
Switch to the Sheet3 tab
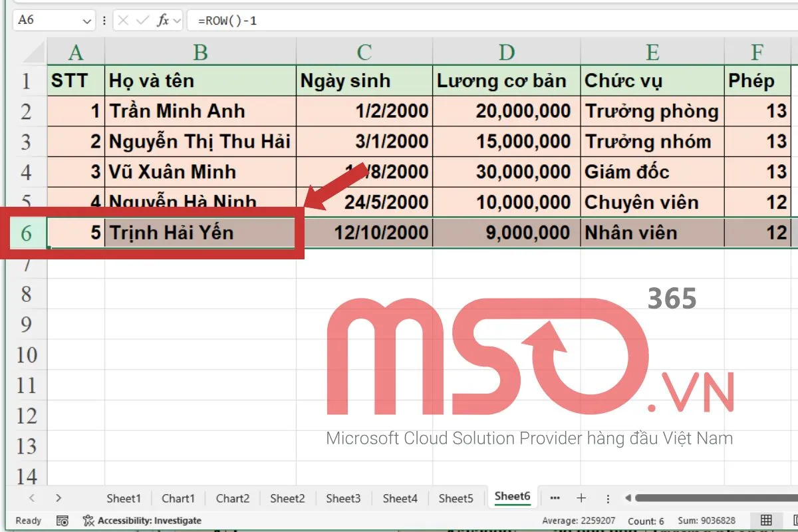(x=343, y=497)
